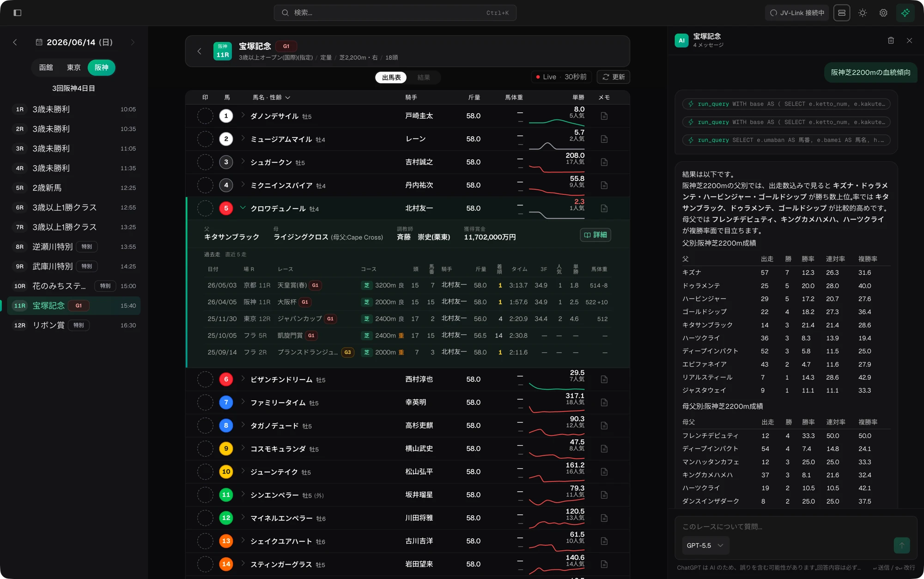
Task: Open 8R 逆瀬川特別 race
Action: (x=74, y=247)
